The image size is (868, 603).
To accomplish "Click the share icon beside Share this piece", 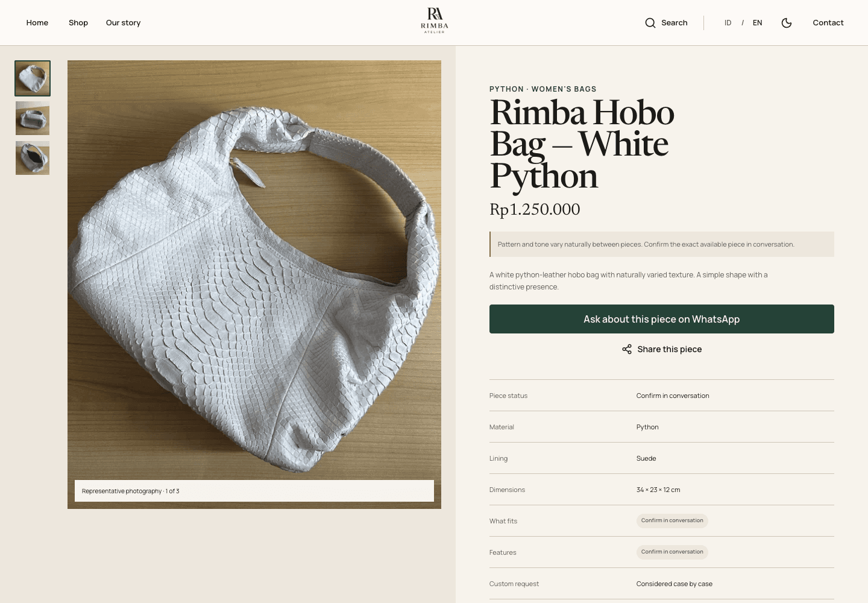I will coord(627,349).
